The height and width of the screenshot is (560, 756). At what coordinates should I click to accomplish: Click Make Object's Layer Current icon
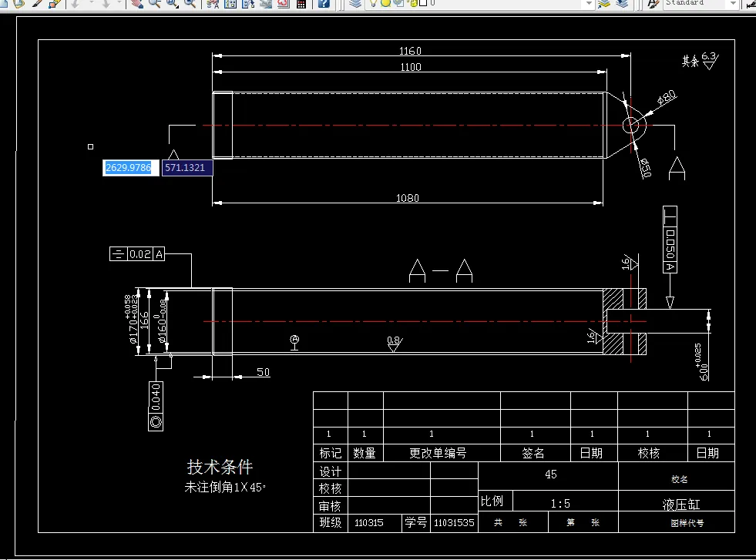coord(604,3)
